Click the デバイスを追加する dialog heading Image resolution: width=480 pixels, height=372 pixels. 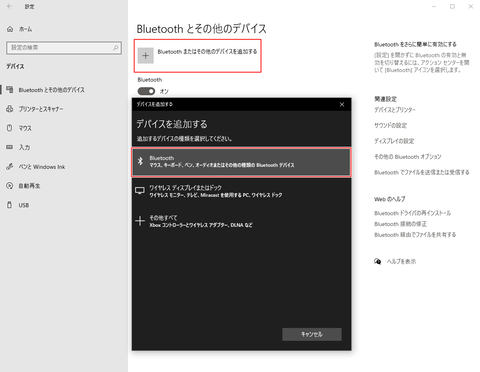172,124
